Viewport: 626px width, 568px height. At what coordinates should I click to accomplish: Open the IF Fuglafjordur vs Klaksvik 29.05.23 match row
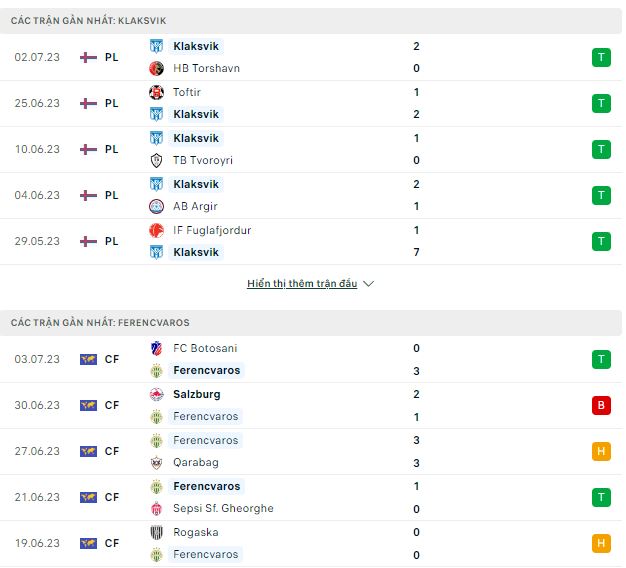[x=311, y=241]
